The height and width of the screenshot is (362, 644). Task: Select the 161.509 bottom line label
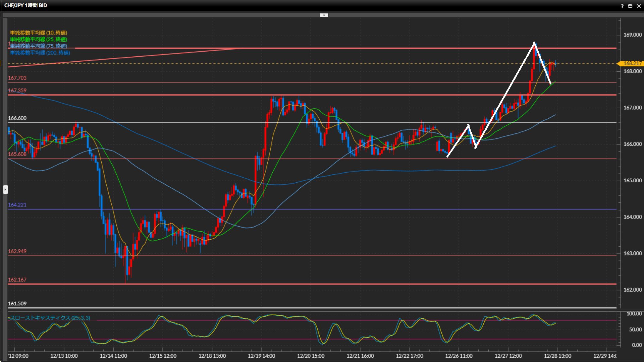[x=17, y=303]
